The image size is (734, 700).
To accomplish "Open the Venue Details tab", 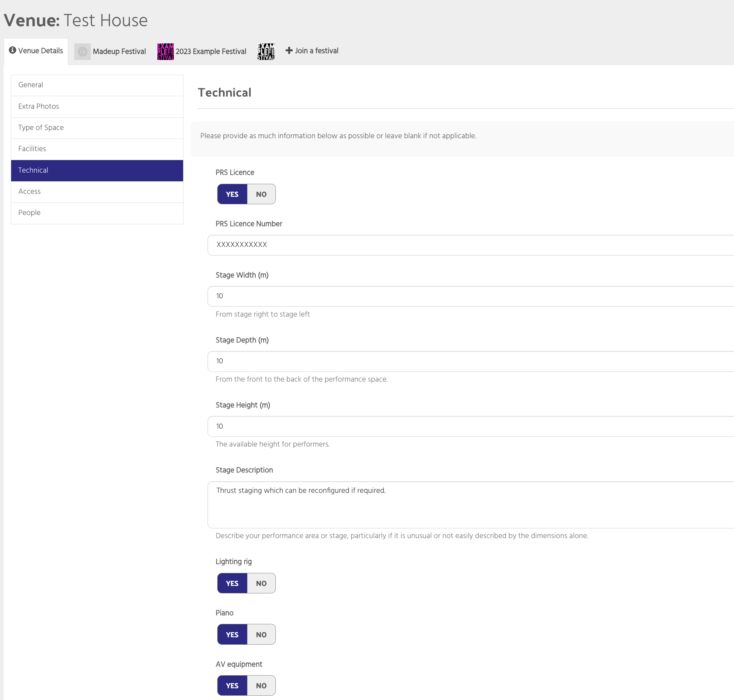I will click(36, 51).
